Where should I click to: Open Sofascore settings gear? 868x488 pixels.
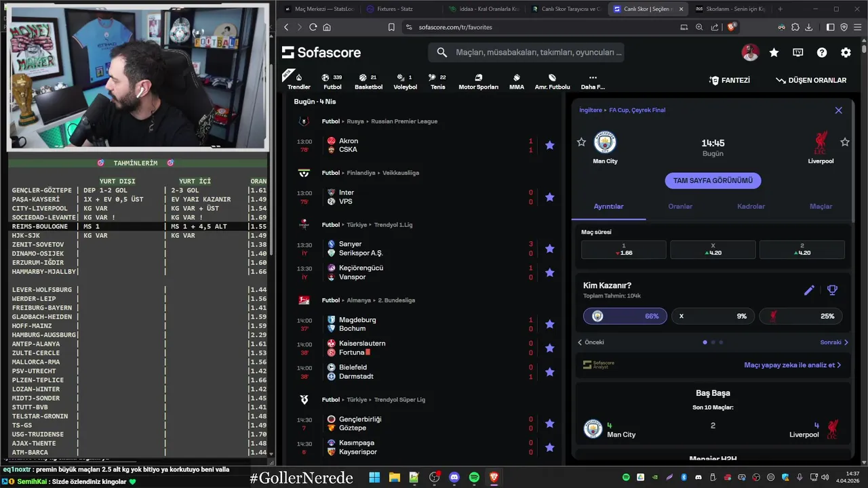pyautogui.click(x=846, y=52)
